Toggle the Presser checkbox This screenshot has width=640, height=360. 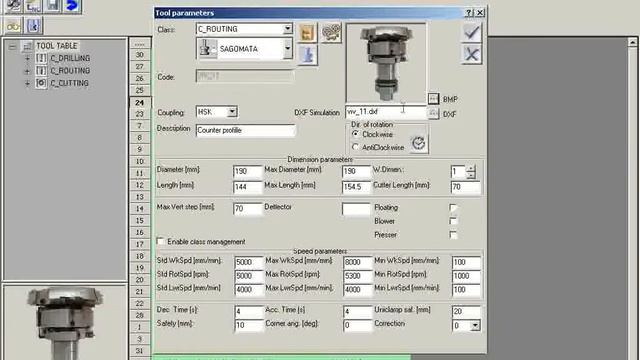(453, 235)
